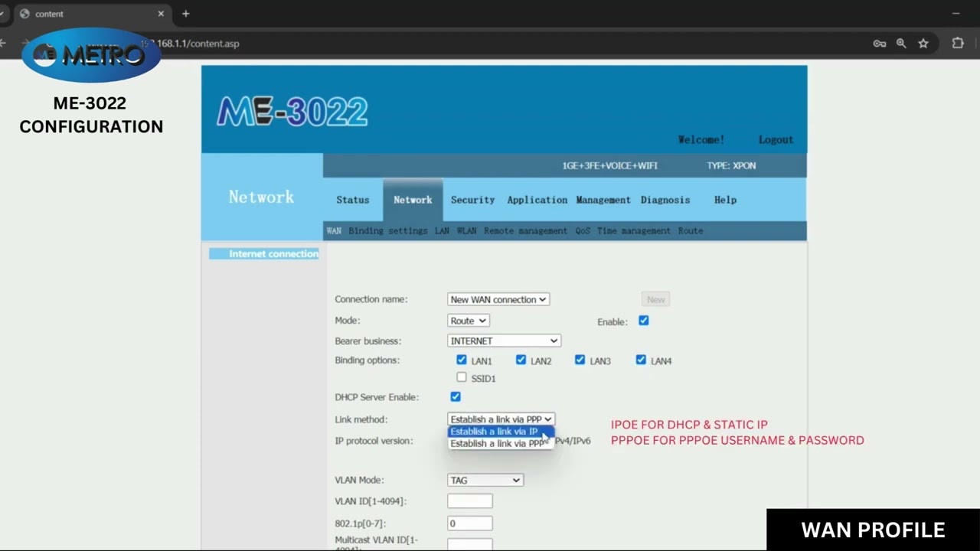The width and height of the screenshot is (980, 551).
Task: Bookmark this page with the star icon
Action: pyautogui.click(x=923, y=44)
